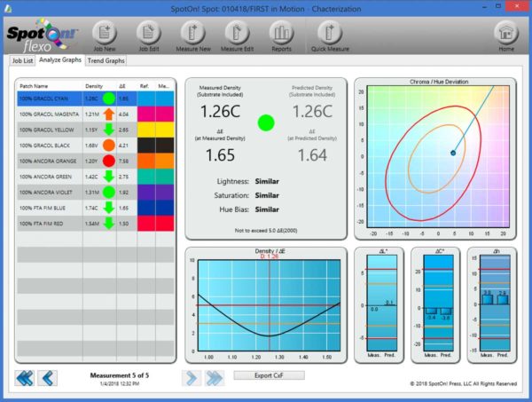Click the GRACOL MAGENTA reference swatch
The image size is (532, 402).
coord(146,114)
